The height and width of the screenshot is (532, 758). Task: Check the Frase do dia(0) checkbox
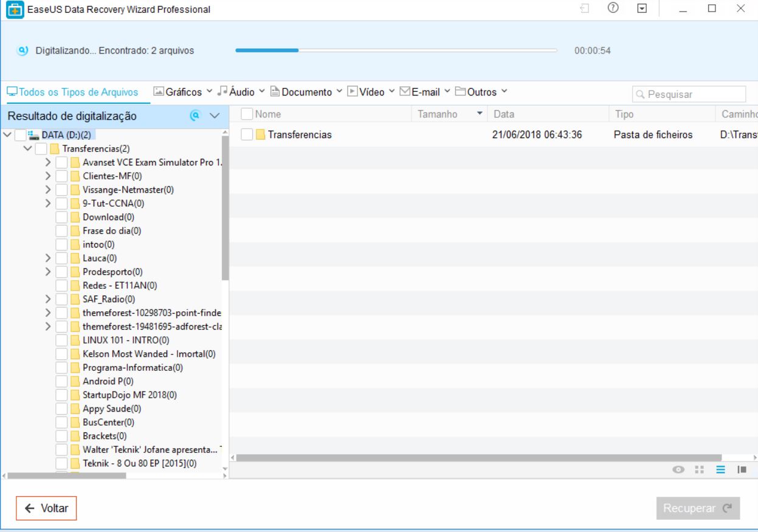[x=61, y=231]
